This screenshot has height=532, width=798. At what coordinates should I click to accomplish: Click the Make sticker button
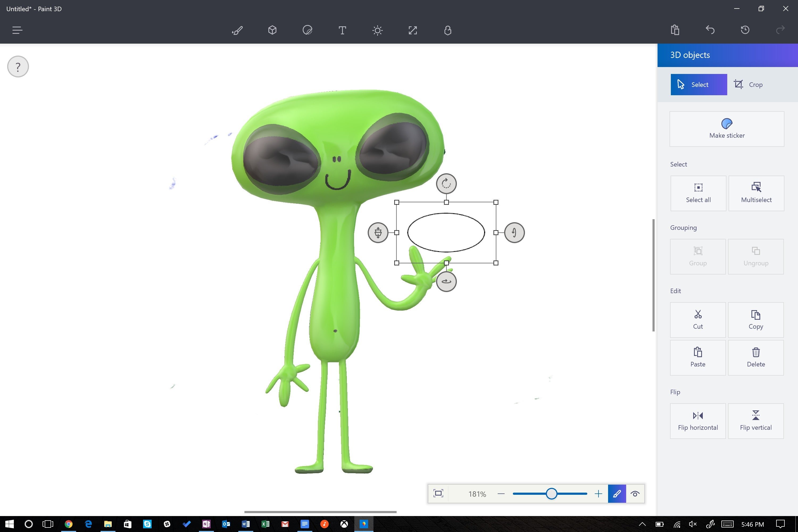tap(727, 129)
